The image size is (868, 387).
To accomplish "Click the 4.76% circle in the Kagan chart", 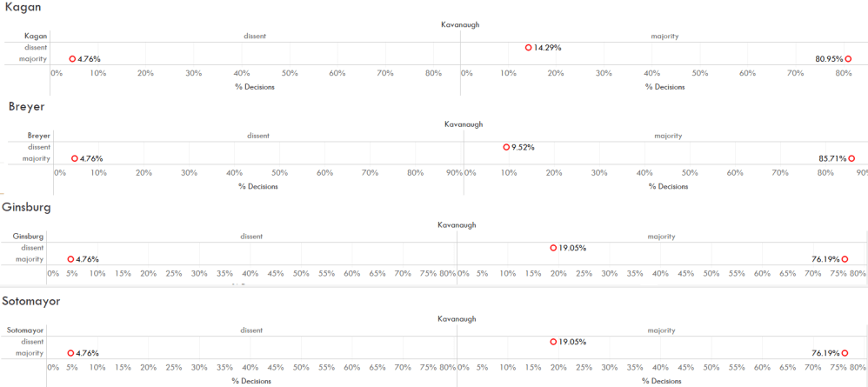I will click(72, 59).
